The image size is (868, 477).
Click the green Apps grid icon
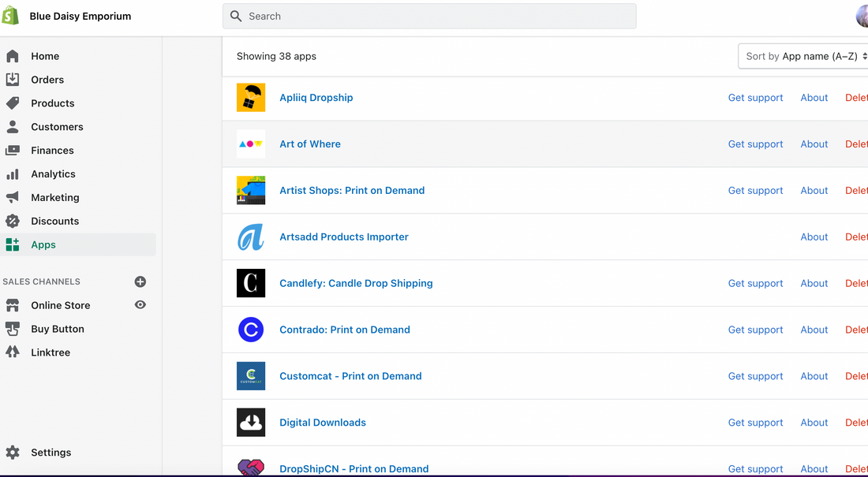(x=12, y=244)
